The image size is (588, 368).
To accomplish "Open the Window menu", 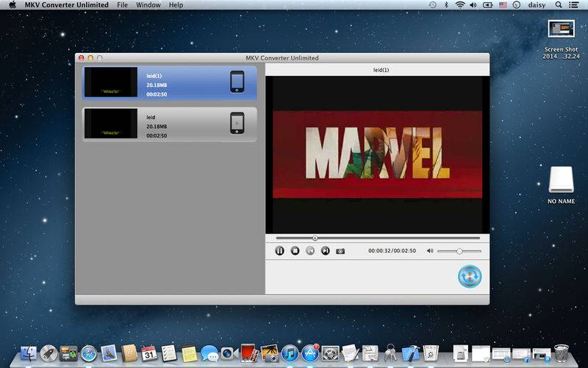I will pyautogui.click(x=148, y=5).
